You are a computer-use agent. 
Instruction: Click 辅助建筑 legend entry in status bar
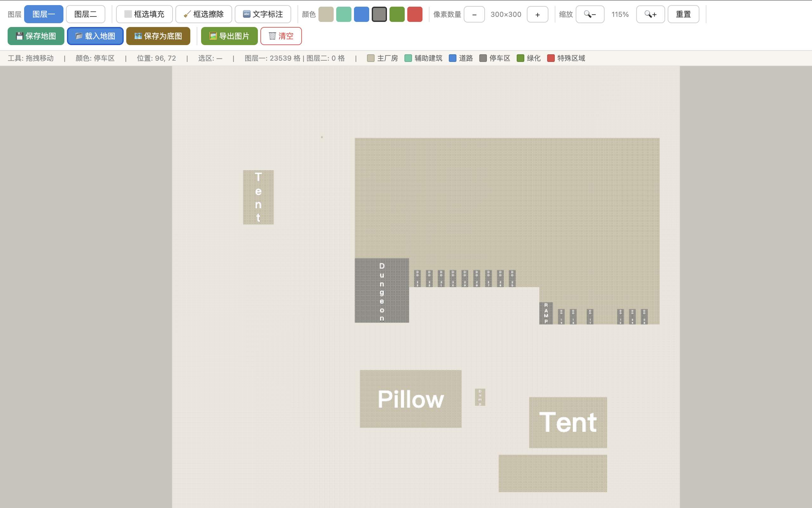[x=423, y=58]
